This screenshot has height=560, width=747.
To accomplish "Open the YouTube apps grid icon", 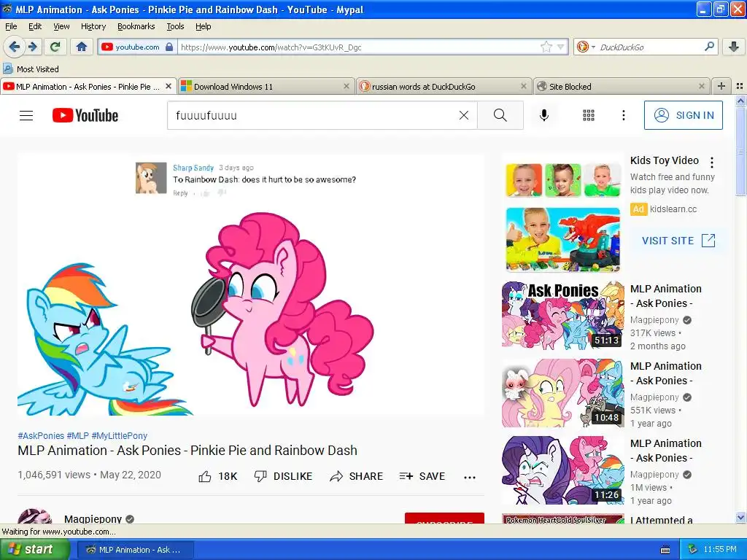I will [x=589, y=115].
